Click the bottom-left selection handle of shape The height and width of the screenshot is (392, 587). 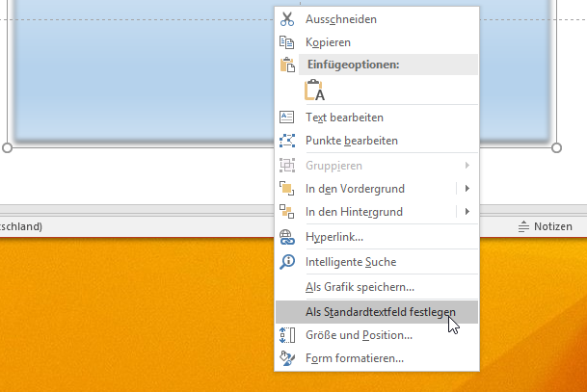pyautogui.click(x=7, y=148)
